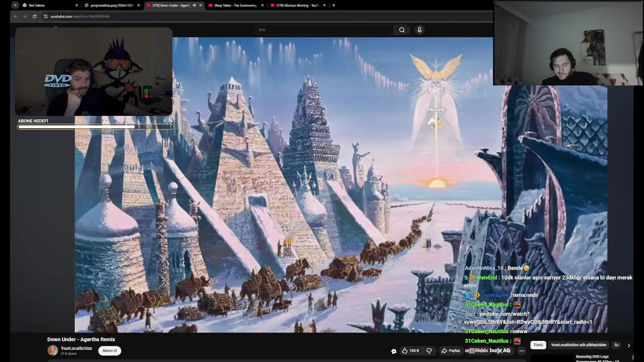Mute the Down Under tab audio icon
Image resolution: width=644 pixels, height=362 pixels.
[x=194, y=5]
